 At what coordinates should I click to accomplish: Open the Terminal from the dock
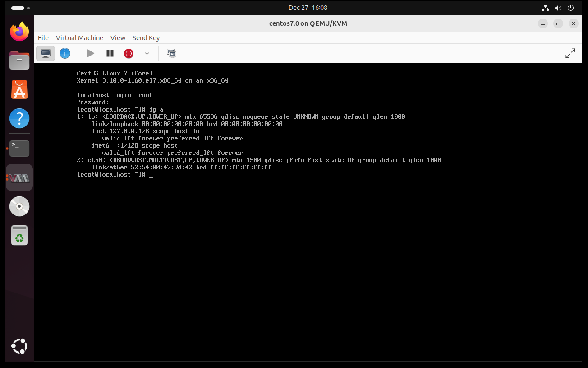point(19,148)
